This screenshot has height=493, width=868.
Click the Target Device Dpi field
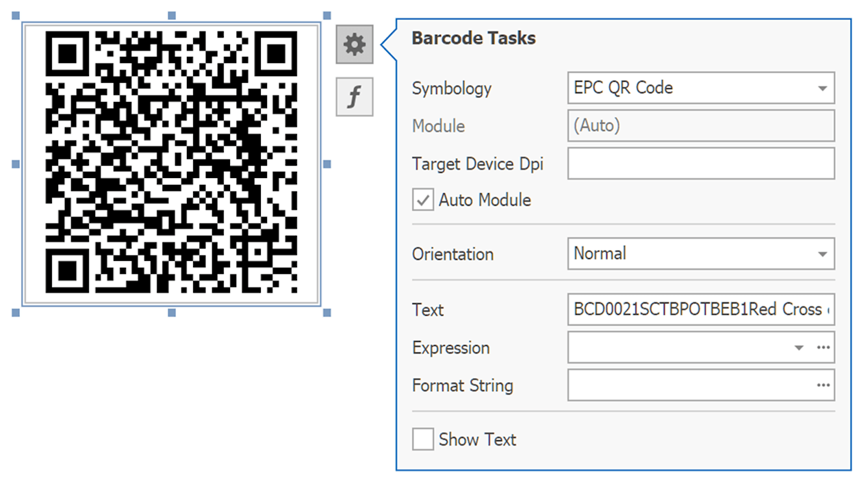700,164
